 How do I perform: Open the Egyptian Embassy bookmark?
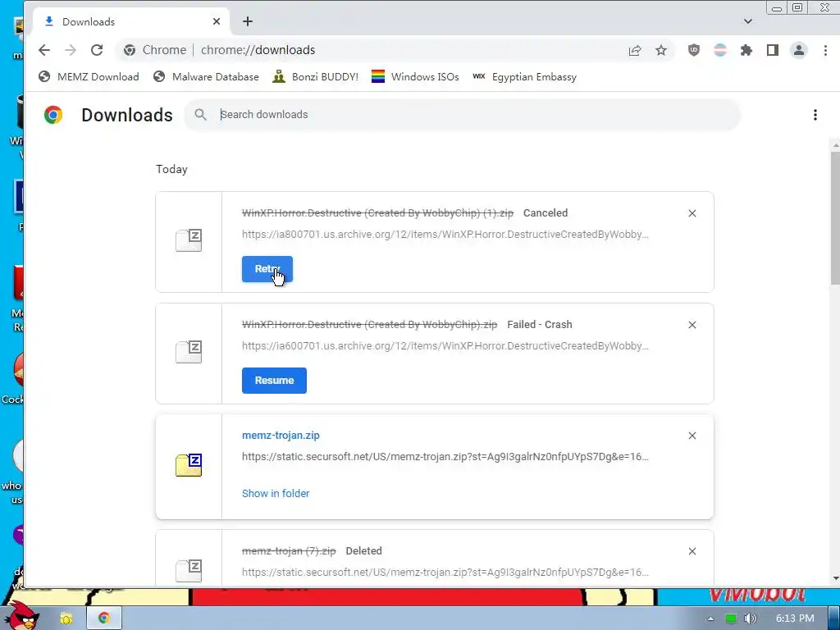(x=524, y=76)
